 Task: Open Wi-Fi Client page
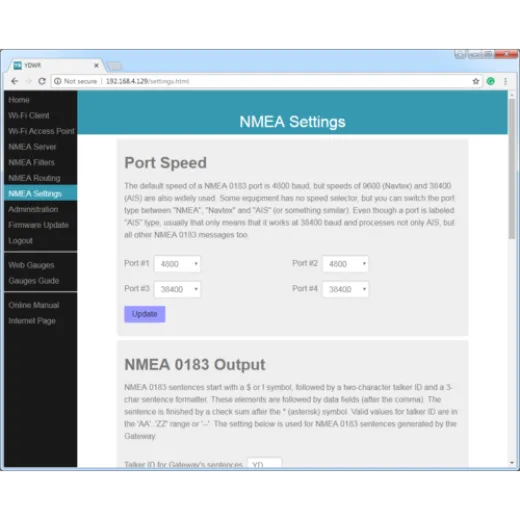point(29,115)
